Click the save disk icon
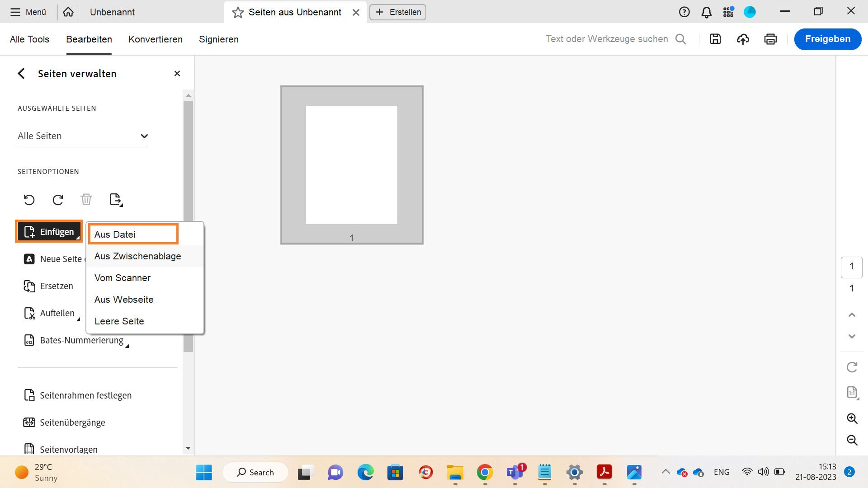 click(715, 39)
